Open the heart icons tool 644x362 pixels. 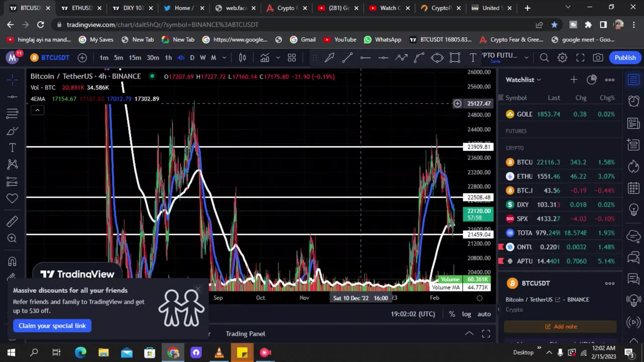(x=13, y=199)
